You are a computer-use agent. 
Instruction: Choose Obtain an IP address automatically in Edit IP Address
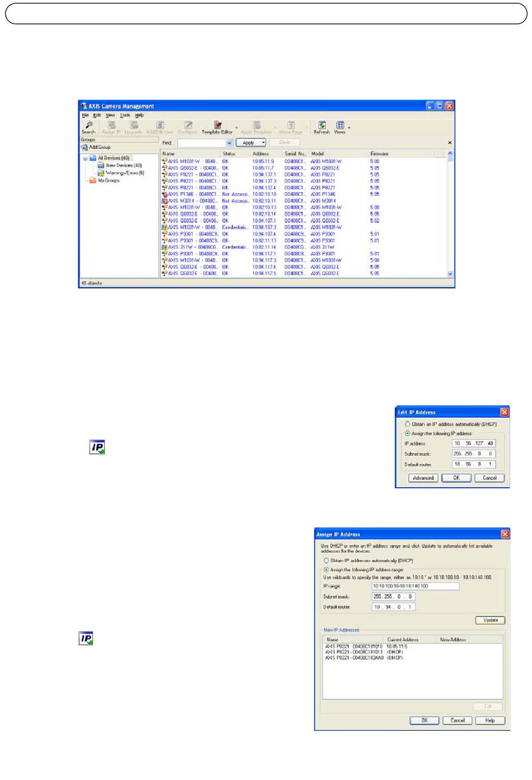coord(408,424)
